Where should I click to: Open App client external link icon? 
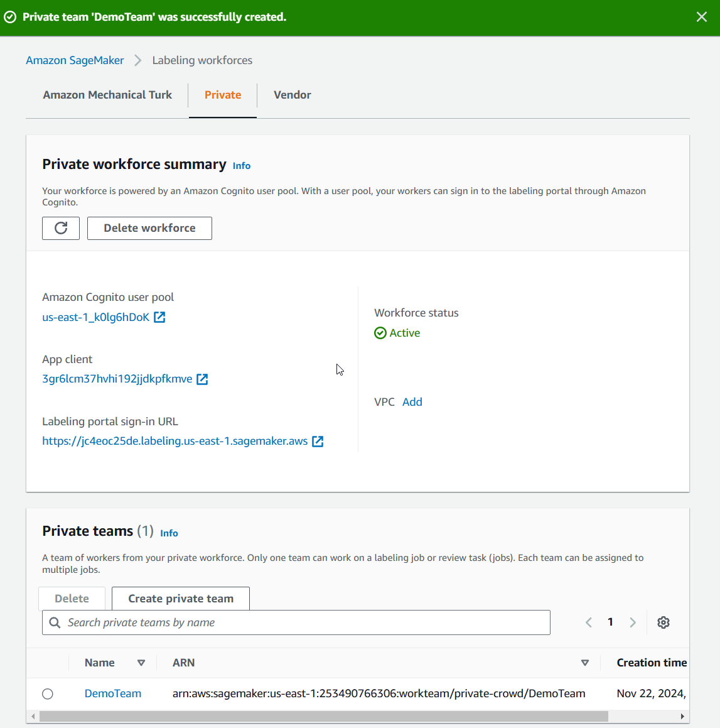[202, 379]
